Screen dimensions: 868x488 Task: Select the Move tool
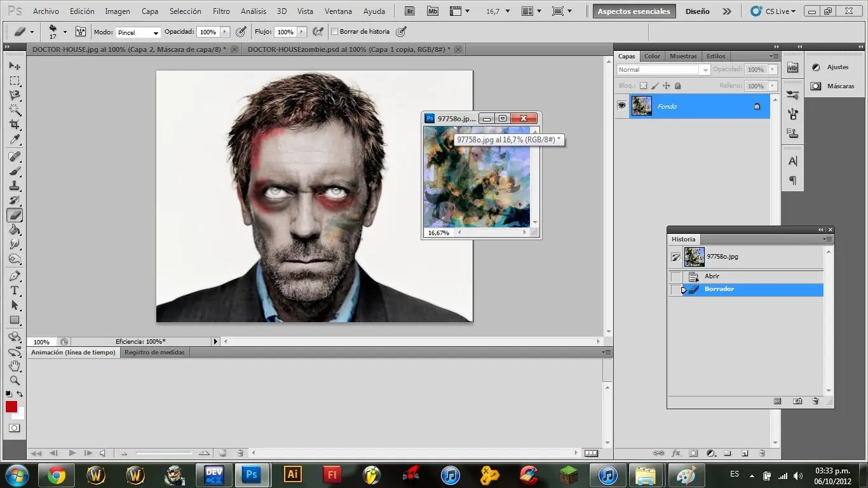point(14,66)
